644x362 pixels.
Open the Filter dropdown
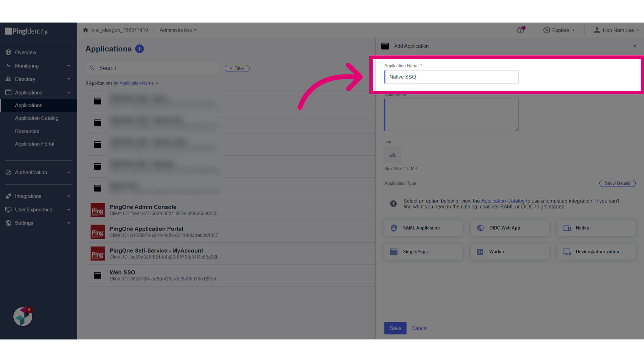(x=237, y=68)
